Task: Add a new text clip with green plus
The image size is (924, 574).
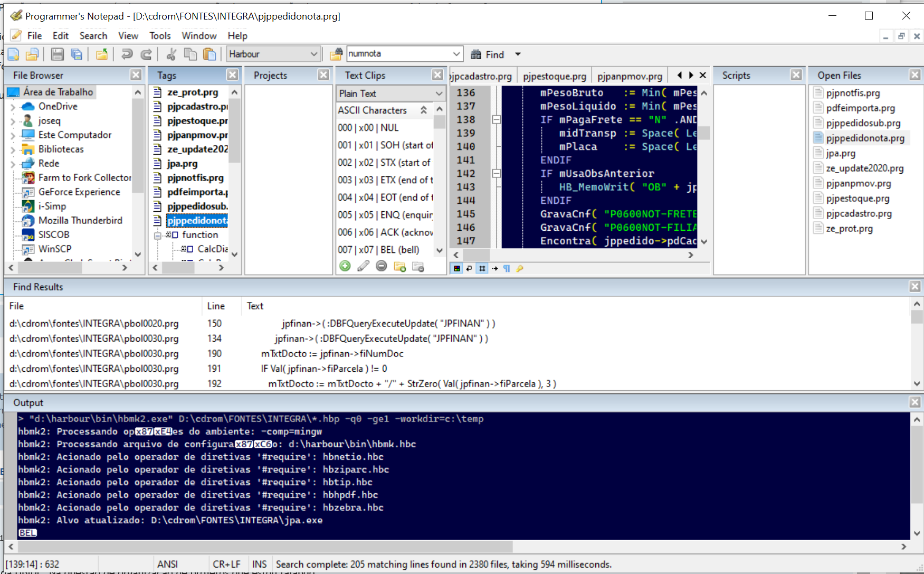Action: [345, 267]
